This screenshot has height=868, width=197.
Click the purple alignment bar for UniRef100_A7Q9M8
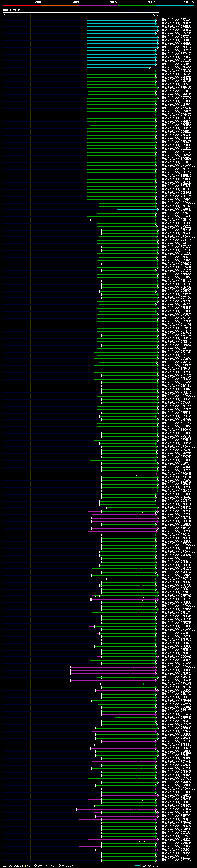(x=123, y=474)
